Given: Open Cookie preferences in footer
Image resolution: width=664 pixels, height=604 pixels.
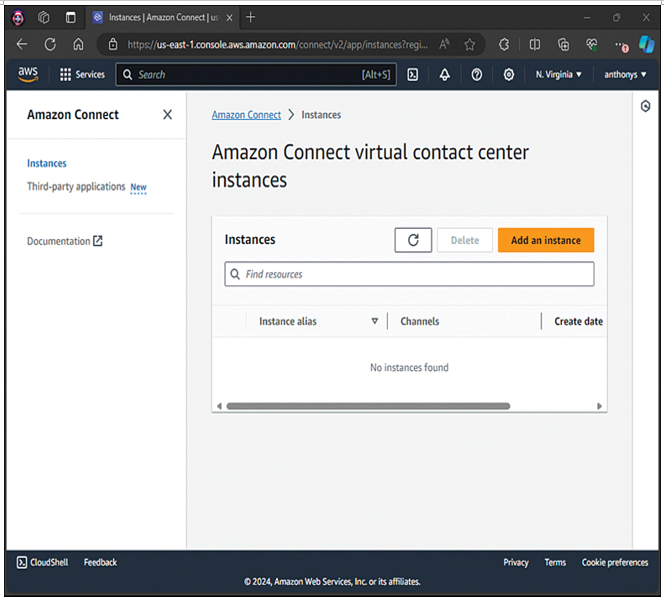Looking at the screenshot, I should pyautogui.click(x=615, y=562).
